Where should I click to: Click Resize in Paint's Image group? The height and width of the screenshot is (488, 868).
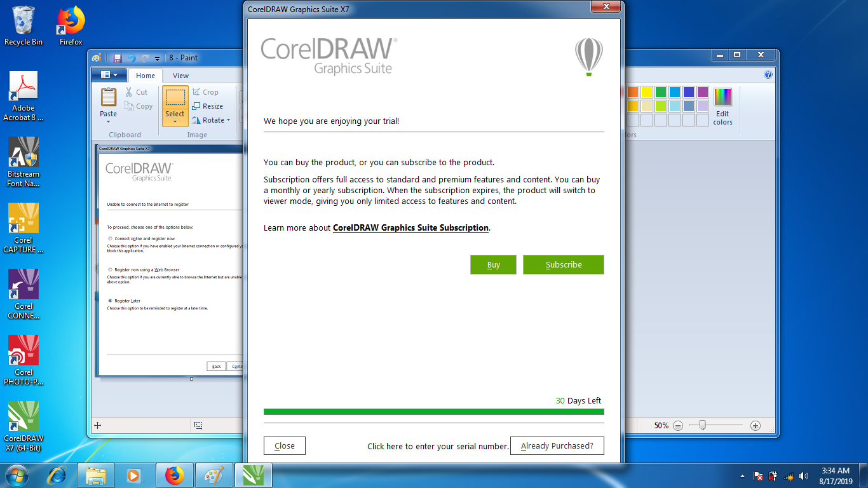point(208,106)
